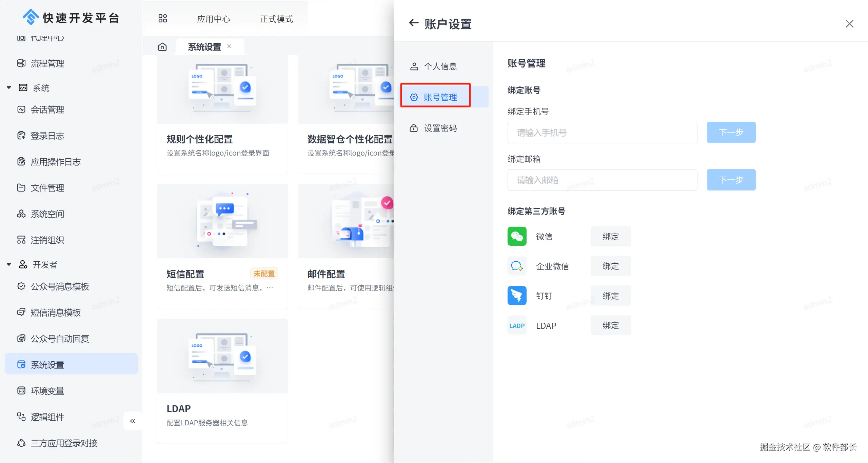Focus the 请输入邮箱 email field
Screen dimensions: 868x463
pos(602,180)
